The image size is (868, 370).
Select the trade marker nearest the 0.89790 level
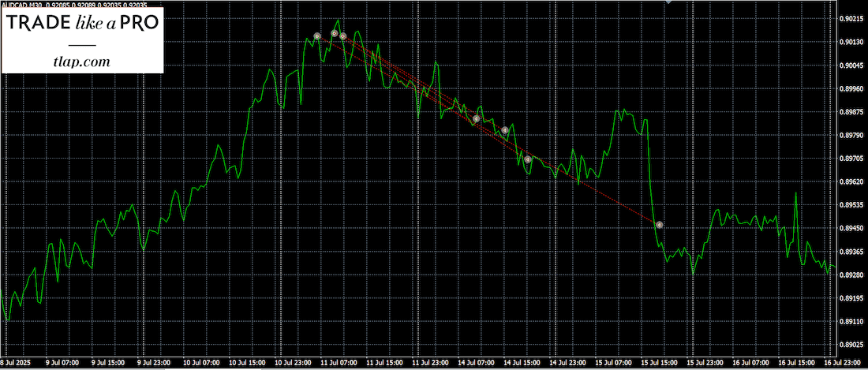pos(505,130)
